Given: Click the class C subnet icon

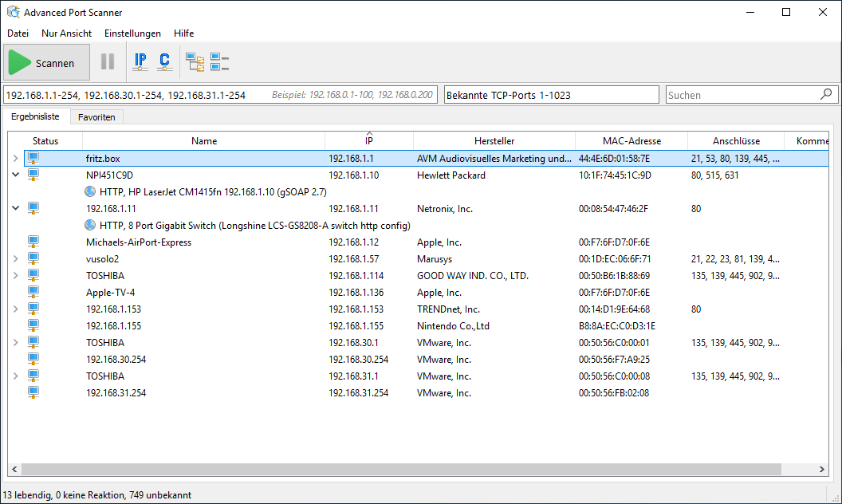Looking at the screenshot, I should pos(165,61).
